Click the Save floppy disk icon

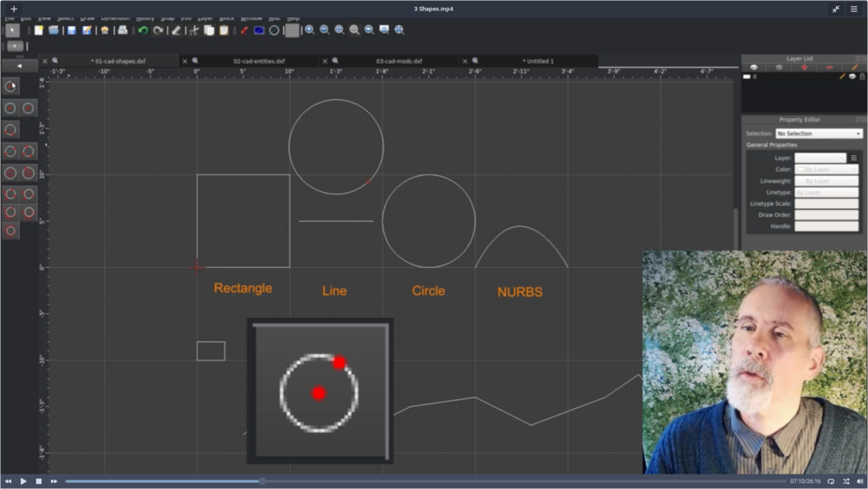72,30
